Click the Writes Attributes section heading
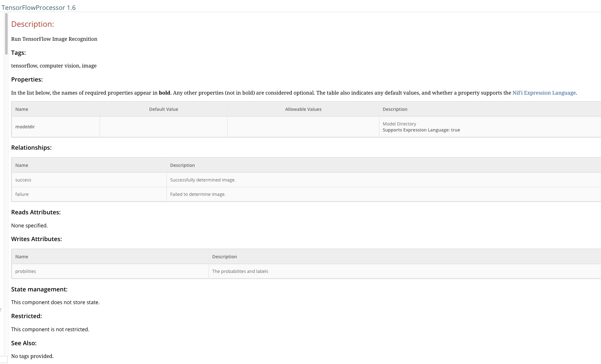Screen dimensions: 601x364 tap(36, 239)
